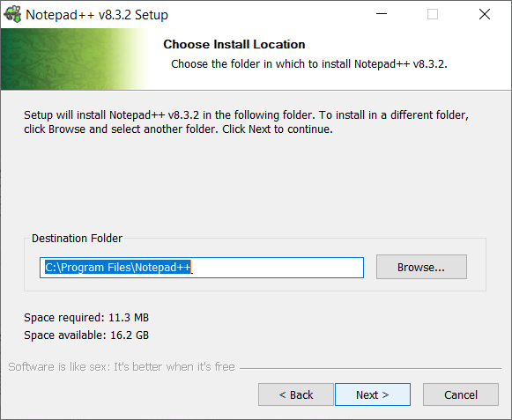Click the 'Choose the folder in which' subtitle
This screenshot has width=512, height=420.
pyautogui.click(x=309, y=64)
